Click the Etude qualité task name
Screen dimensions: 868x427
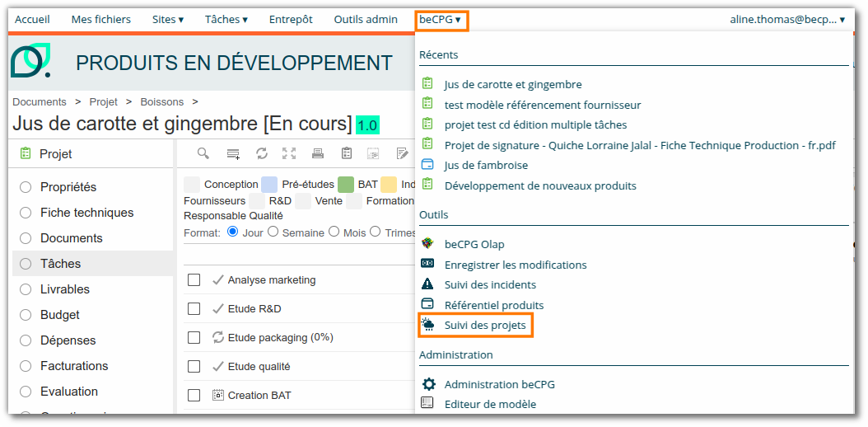259,367
